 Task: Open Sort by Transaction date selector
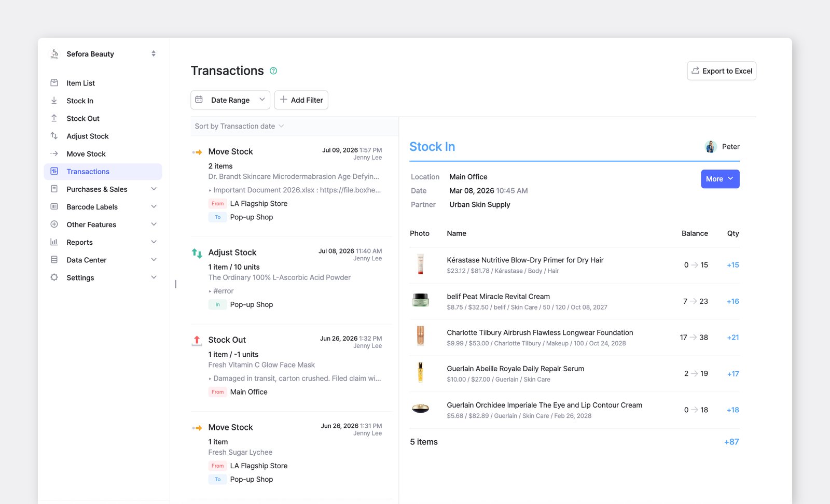pyautogui.click(x=239, y=126)
